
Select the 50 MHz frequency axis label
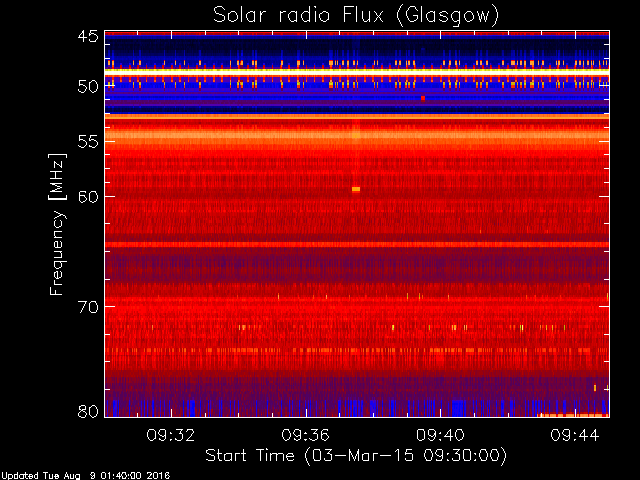point(88,87)
